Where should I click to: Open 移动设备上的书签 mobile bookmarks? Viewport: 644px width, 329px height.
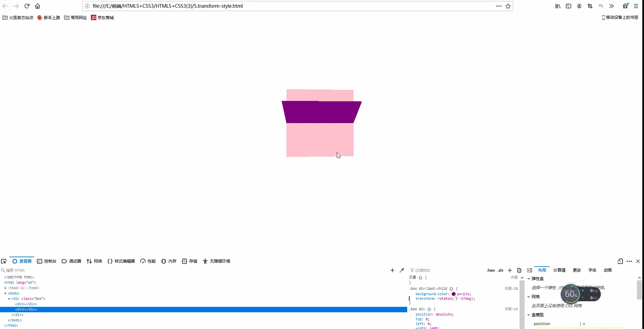pyautogui.click(x=620, y=17)
